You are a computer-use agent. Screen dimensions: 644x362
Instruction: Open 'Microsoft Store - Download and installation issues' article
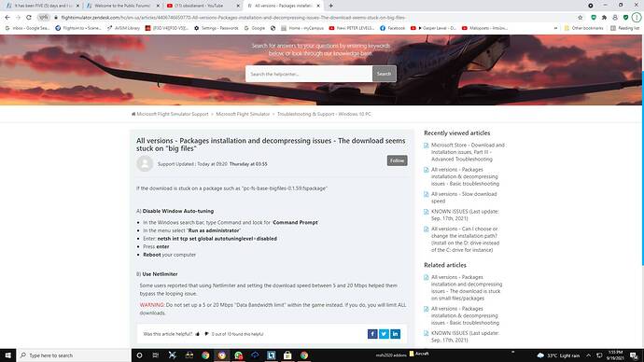click(x=468, y=152)
